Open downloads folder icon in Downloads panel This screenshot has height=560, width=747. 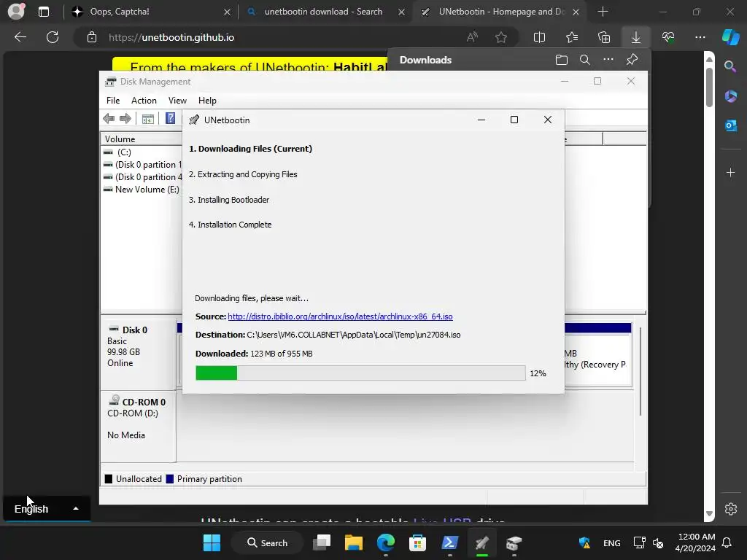tap(562, 60)
